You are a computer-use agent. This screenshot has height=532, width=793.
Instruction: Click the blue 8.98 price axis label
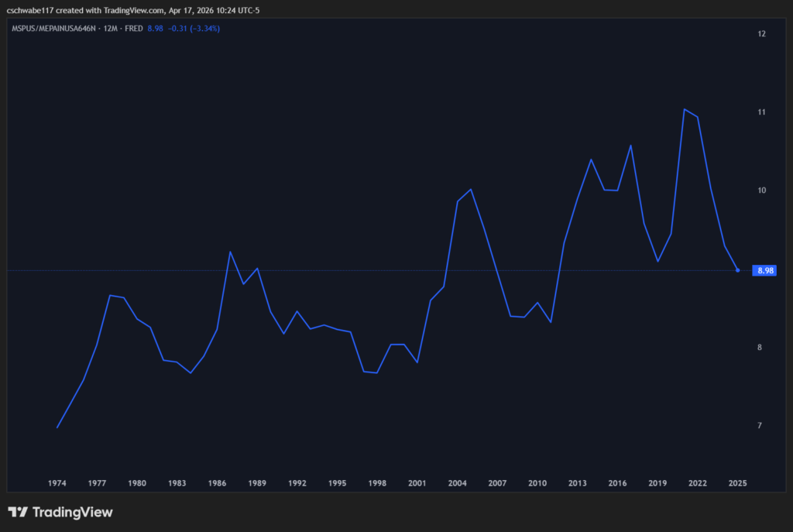tap(765, 270)
